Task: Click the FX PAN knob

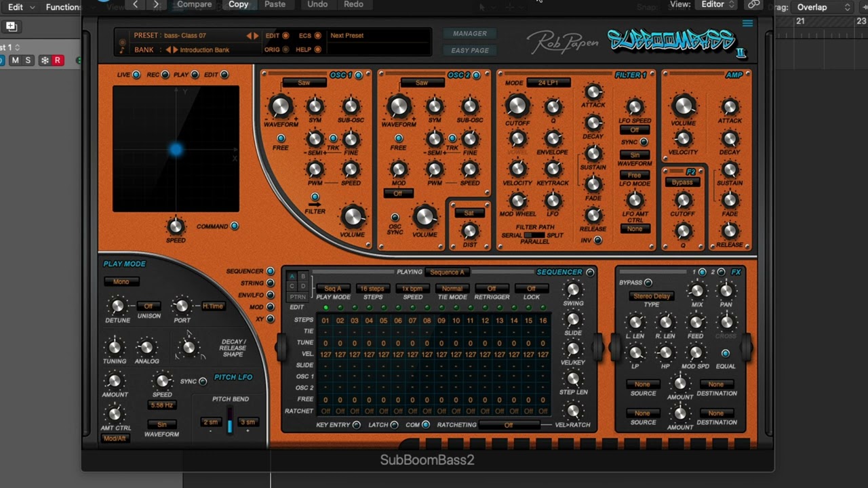Action: point(726,291)
